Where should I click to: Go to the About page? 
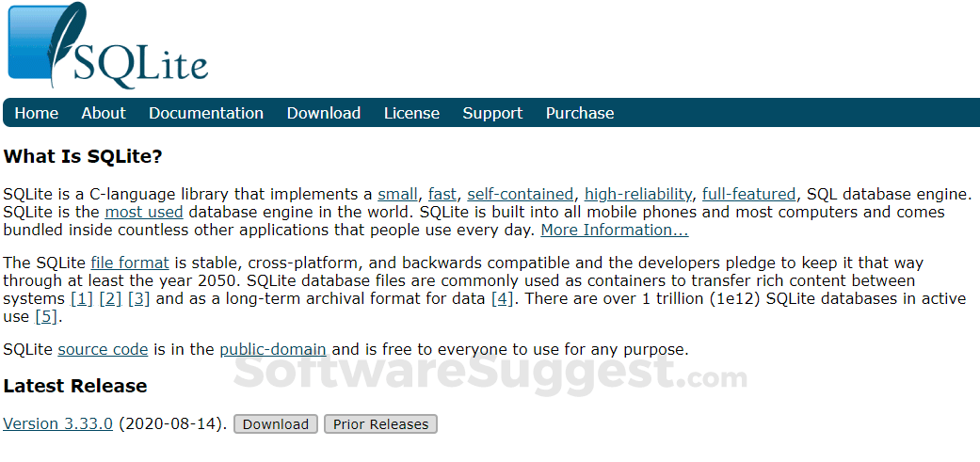coord(104,113)
